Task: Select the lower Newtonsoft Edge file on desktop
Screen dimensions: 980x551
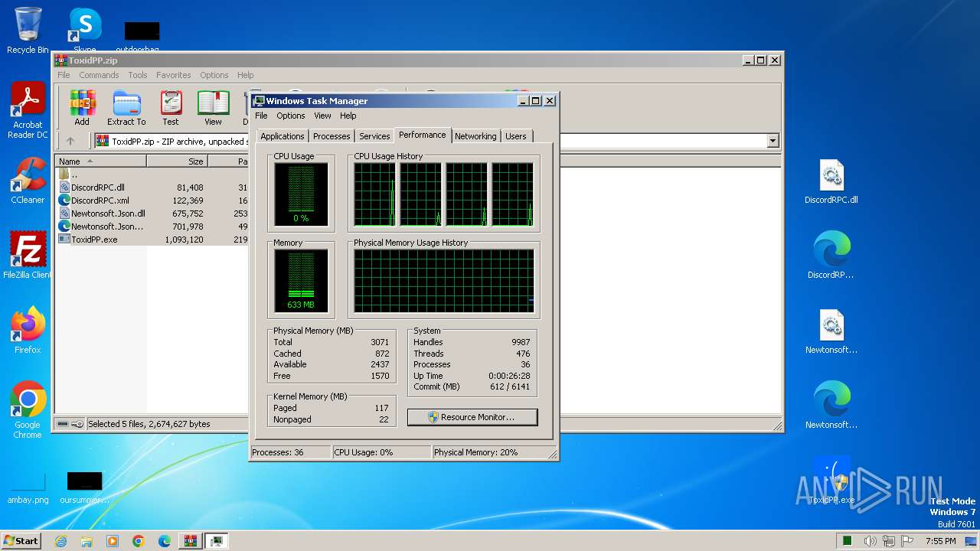Action: (831, 406)
